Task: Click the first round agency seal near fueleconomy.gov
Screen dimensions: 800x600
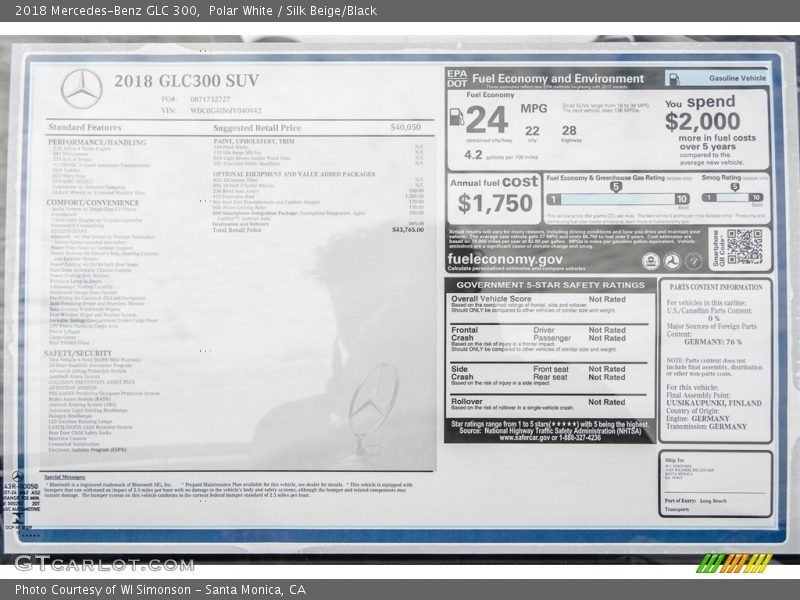Action: 651,261
